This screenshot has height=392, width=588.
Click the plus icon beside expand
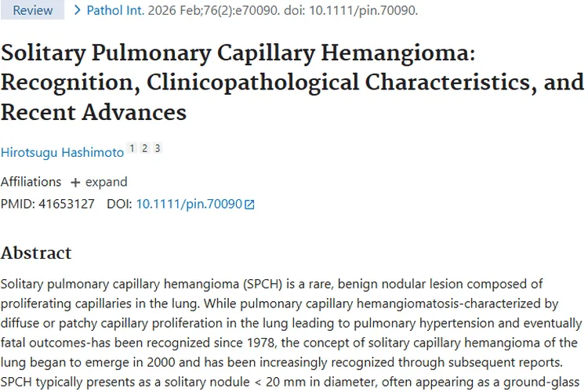[75, 182]
